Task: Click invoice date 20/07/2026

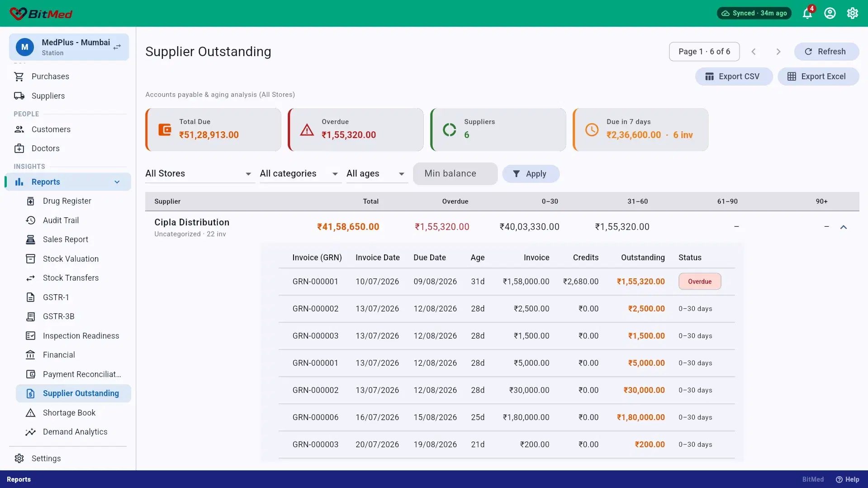Action: pos(377,445)
